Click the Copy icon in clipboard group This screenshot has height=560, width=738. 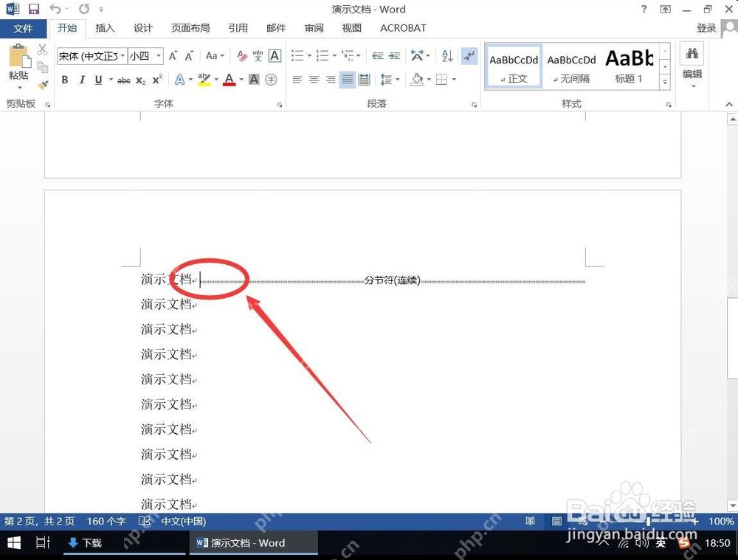coord(42,67)
